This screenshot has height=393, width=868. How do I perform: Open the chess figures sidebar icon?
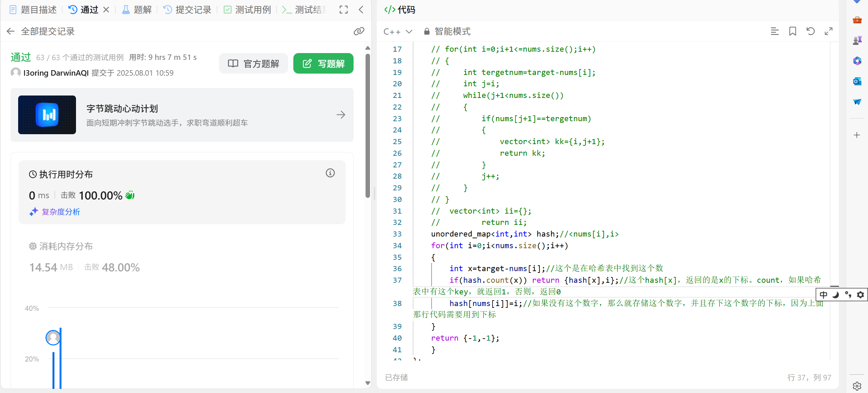coord(857,40)
